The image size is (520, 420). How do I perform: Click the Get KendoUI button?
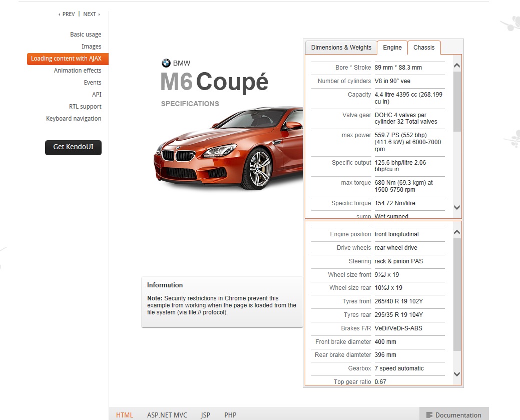[x=73, y=147]
